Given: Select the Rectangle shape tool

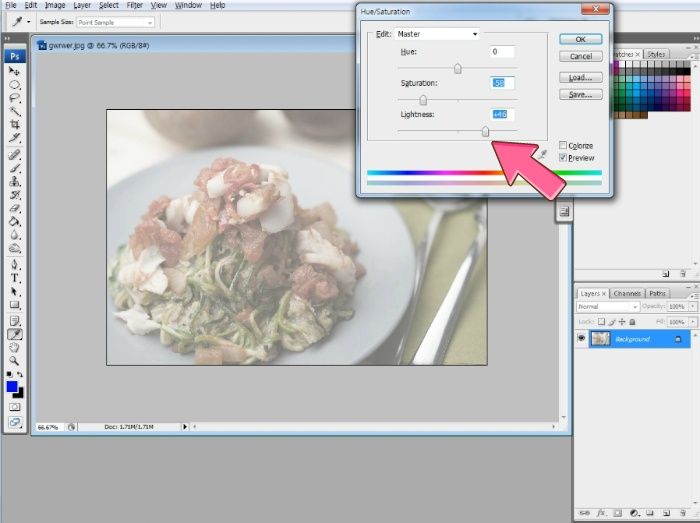Looking at the screenshot, I should (14, 305).
